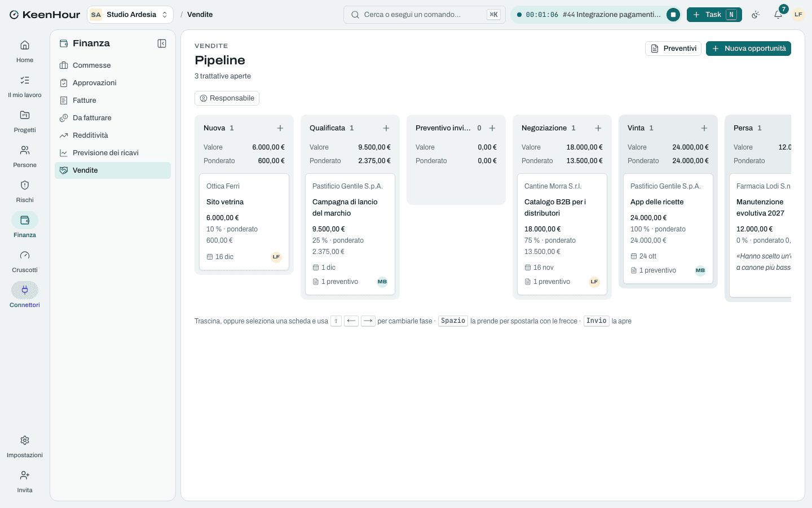This screenshot has width=812, height=508.
Task: Click the Preventivi button
Action: [673, 49]
